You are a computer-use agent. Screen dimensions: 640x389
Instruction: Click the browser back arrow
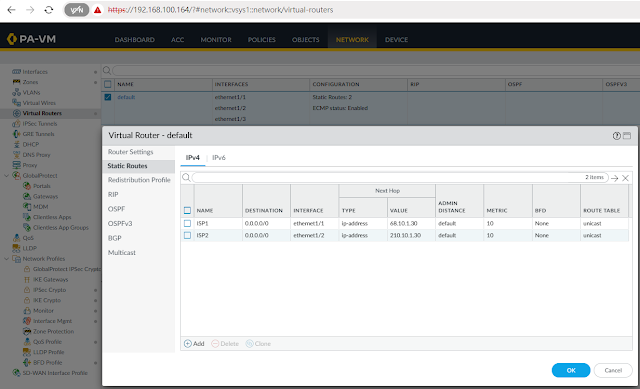click(11, 10)
